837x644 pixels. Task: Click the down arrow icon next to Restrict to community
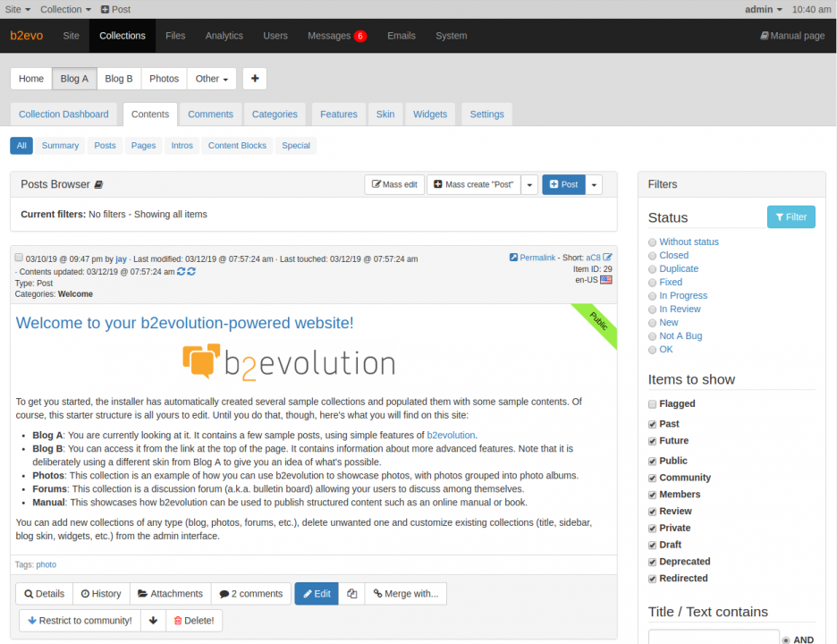pyautogui.click(x=153, y=621)
